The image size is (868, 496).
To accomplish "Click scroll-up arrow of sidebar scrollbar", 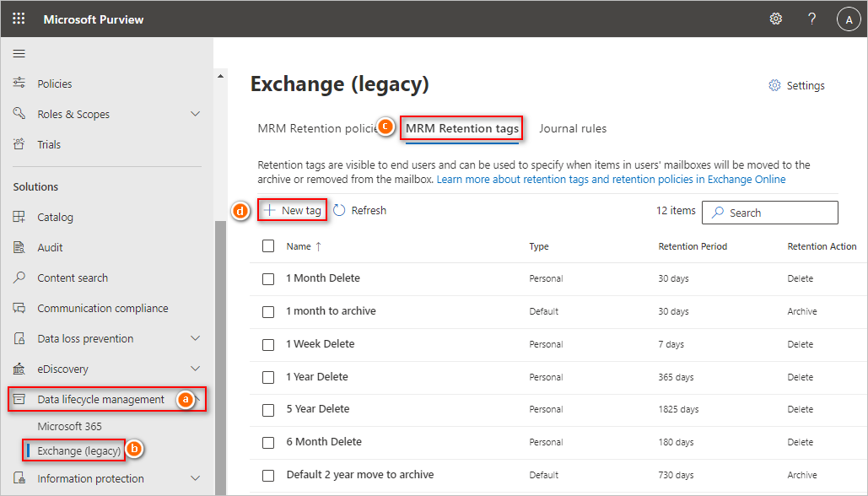I will [220, 76].
